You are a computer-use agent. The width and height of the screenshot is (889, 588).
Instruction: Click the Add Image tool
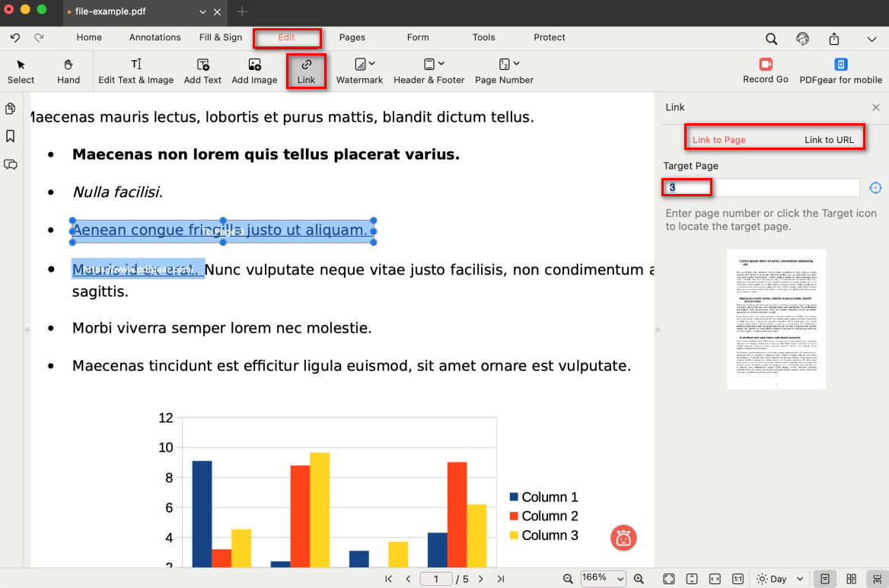click(x=254, y=71)
